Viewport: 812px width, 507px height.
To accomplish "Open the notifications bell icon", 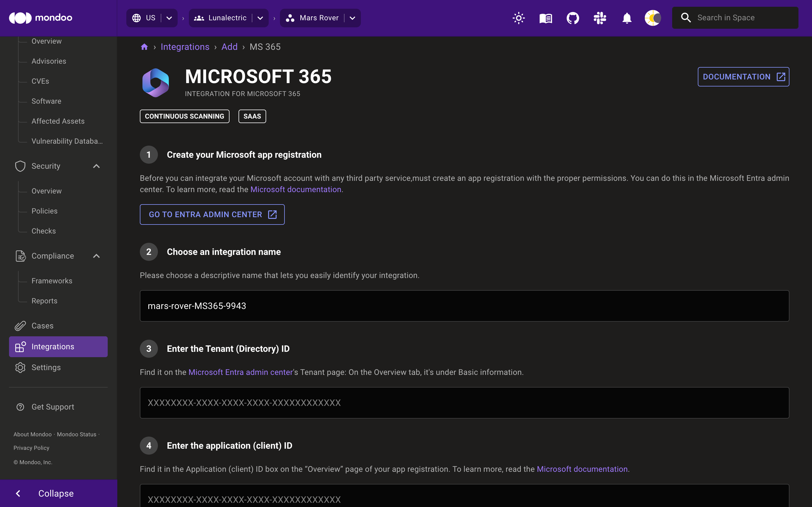I will (626, 17).
